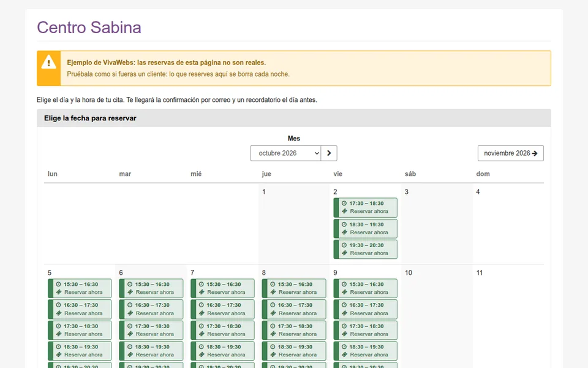The height and width of the screenshot is (368, 588).
Task: Book the 17:30 – 18:30 slot on October 2
Action: pos(365,207)
